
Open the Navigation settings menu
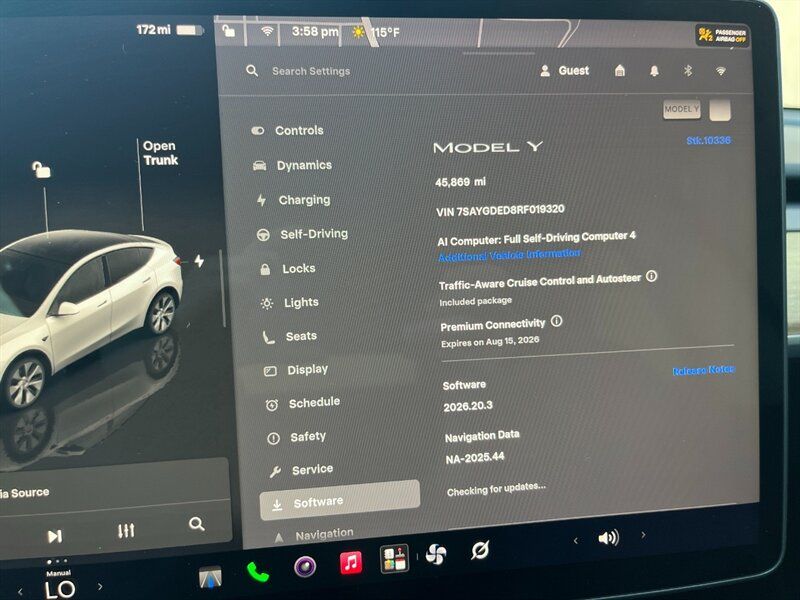[x=314, y=535]
